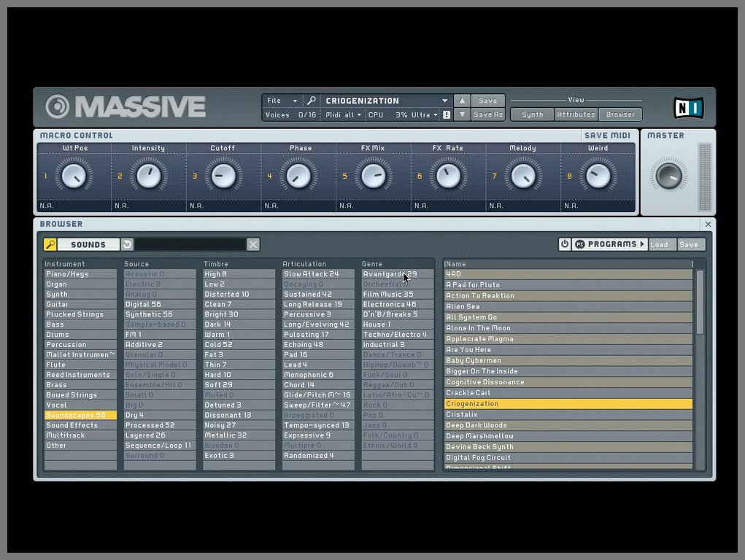The width and height of the screenshot is (745, 560).
Task: Open the Midi all channel dropdown
Action: [x=343, y=115]
